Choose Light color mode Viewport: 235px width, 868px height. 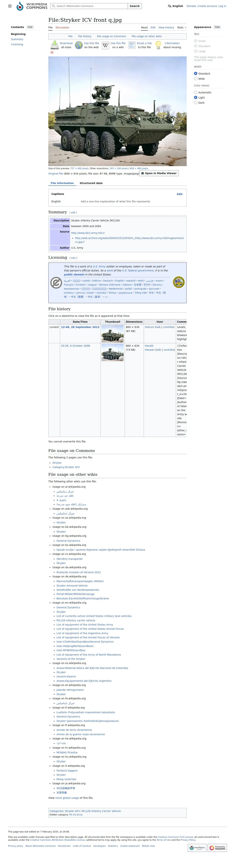[196, 97]
